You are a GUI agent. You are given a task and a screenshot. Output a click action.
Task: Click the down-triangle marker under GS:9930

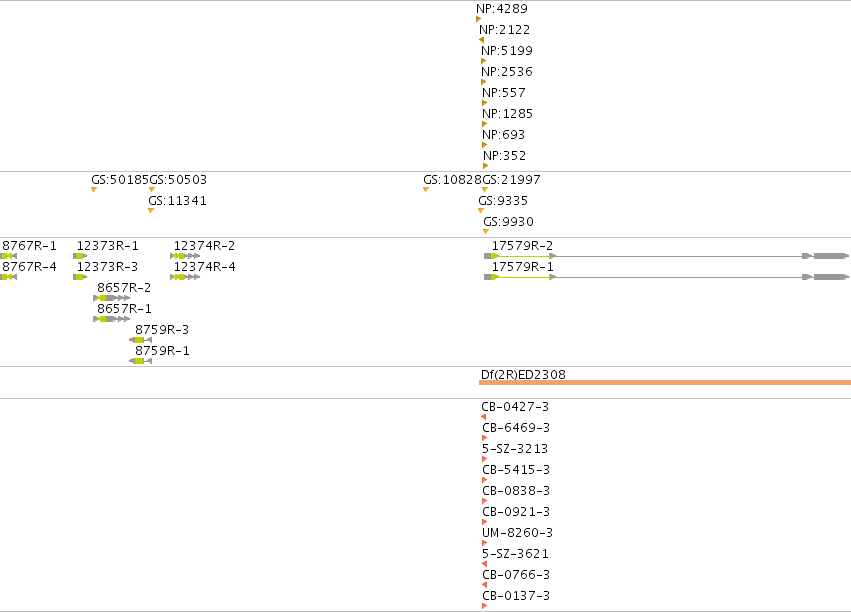pos(486,232)
